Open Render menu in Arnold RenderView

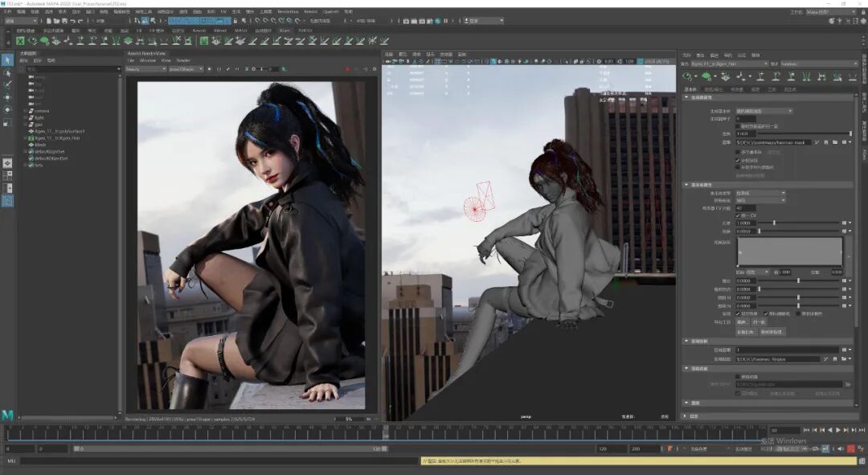[x=183, y=60]
